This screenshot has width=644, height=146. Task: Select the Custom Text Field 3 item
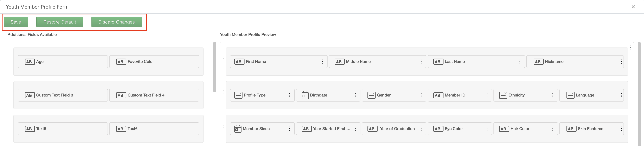tap(63, 95)
